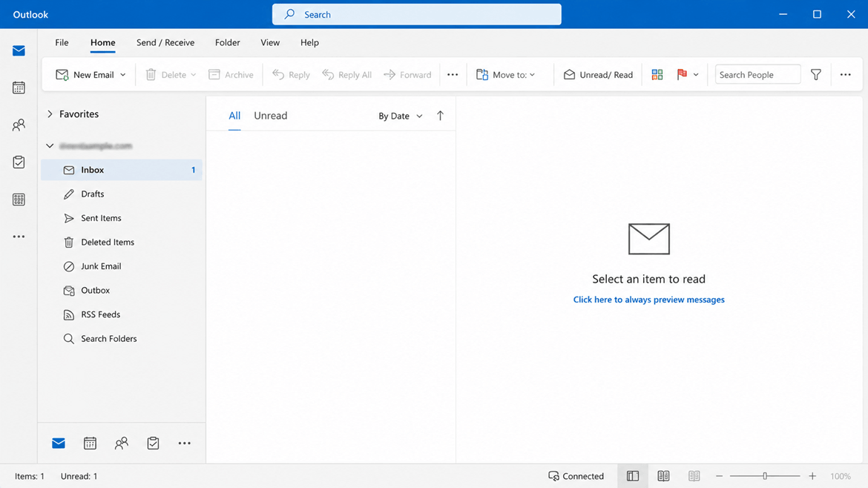Screen dimensions: 868x488
Task: Click the top Search box
Action: pos(417,14)
